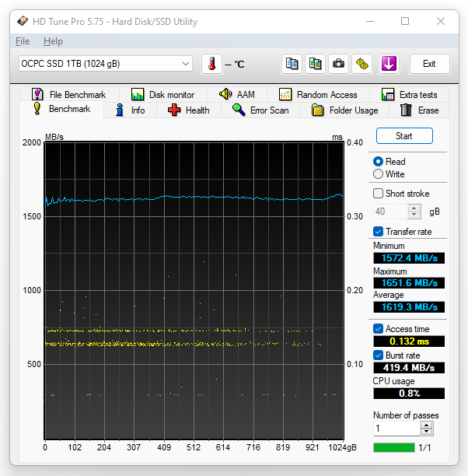Enable the Short stroke checkbox

point(378,194)
